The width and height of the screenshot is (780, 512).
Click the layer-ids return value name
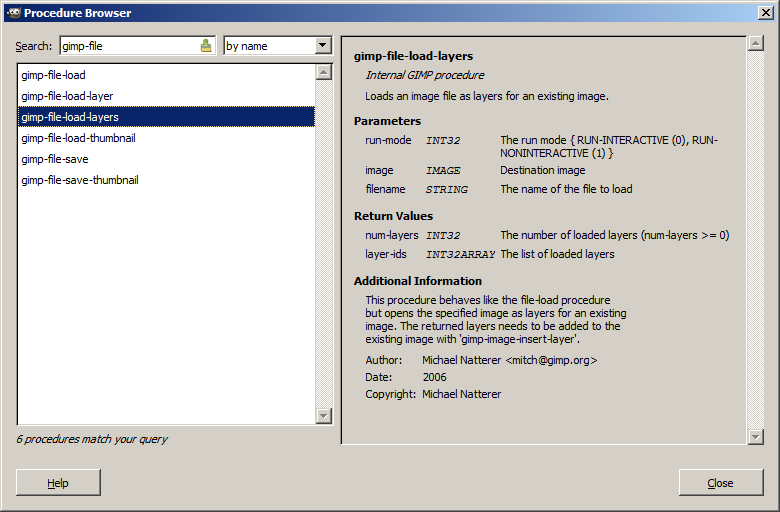[386, 254]
